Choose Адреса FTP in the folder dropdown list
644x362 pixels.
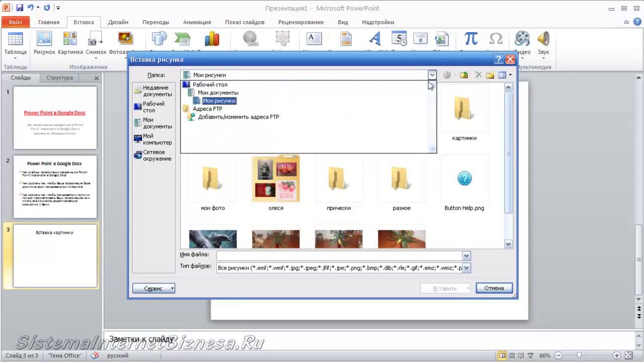coord(207,109)
